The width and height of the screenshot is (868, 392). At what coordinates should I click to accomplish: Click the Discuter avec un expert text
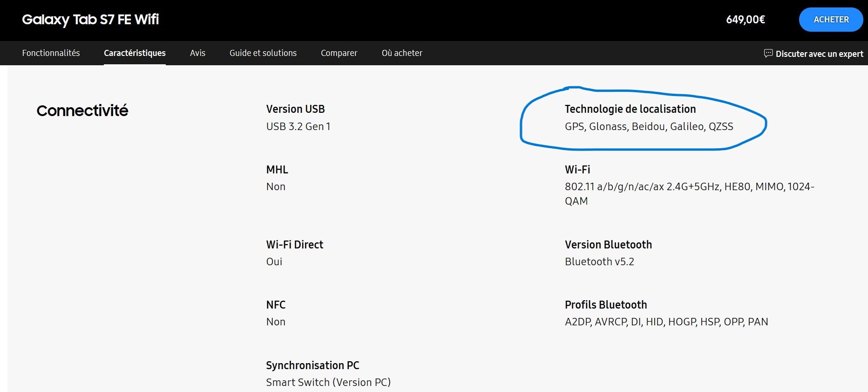pos(819,54)
